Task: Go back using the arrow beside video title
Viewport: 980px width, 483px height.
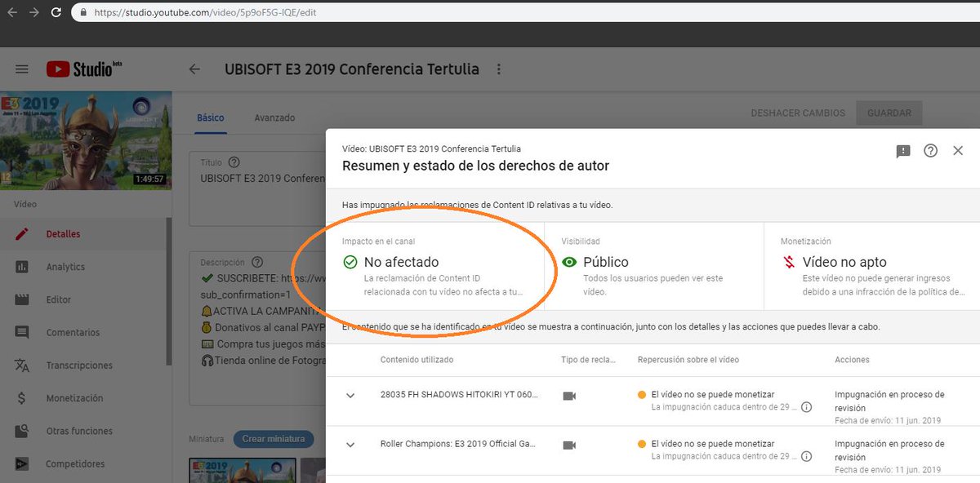Action: pos(194,69)
